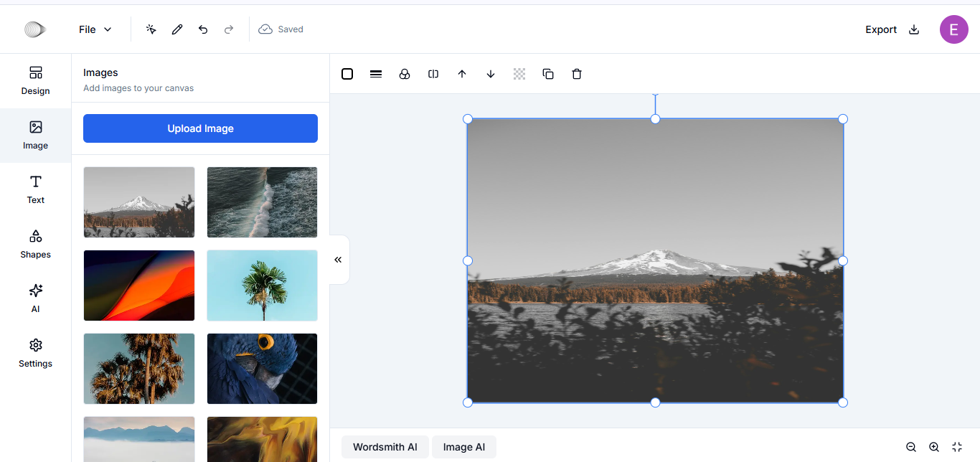Click the fit-to-screen shrink icon
This screenshot has width=980, height=462.
click(x=957, y=447)
